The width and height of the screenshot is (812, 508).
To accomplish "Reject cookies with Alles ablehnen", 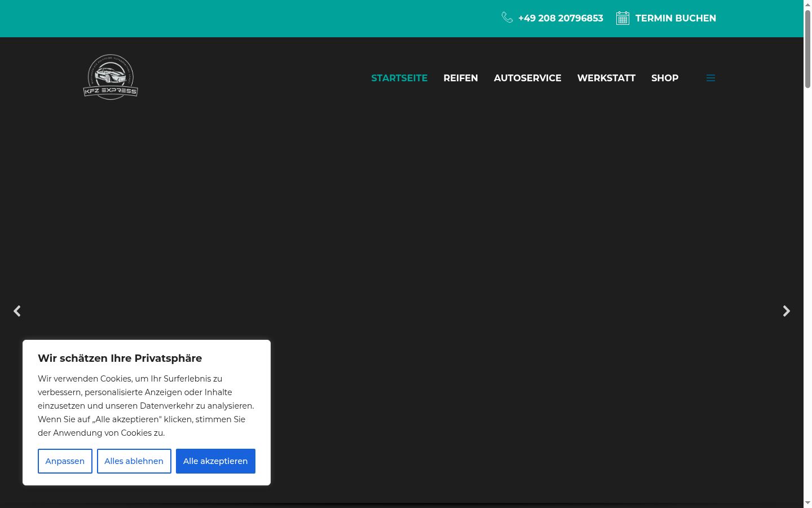I will coord(134,461).
